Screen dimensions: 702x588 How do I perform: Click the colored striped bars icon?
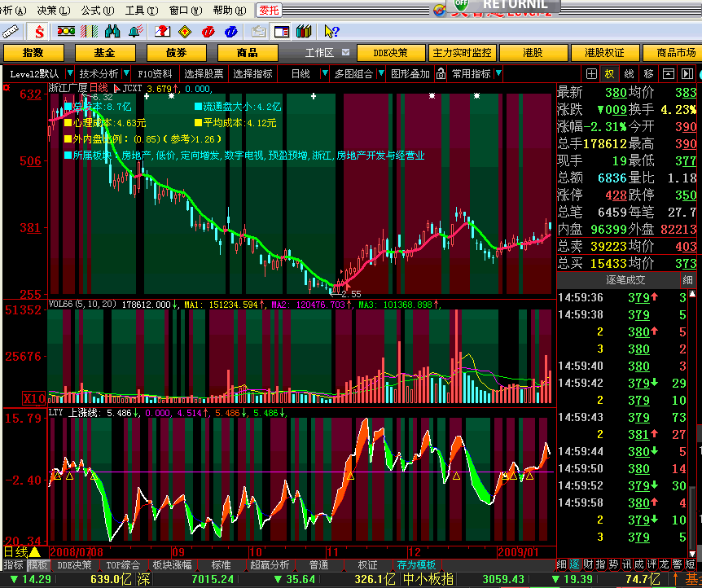(x=89, y=31)
